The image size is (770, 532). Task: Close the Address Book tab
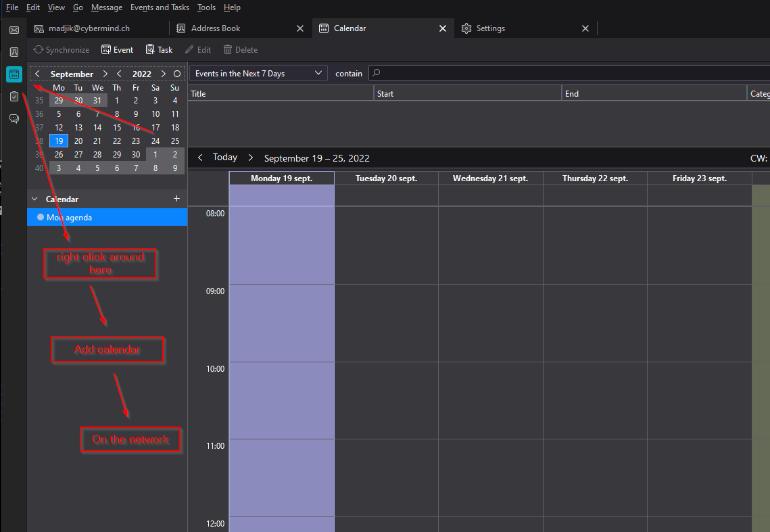pyautogui.click(x=300, y=28)
